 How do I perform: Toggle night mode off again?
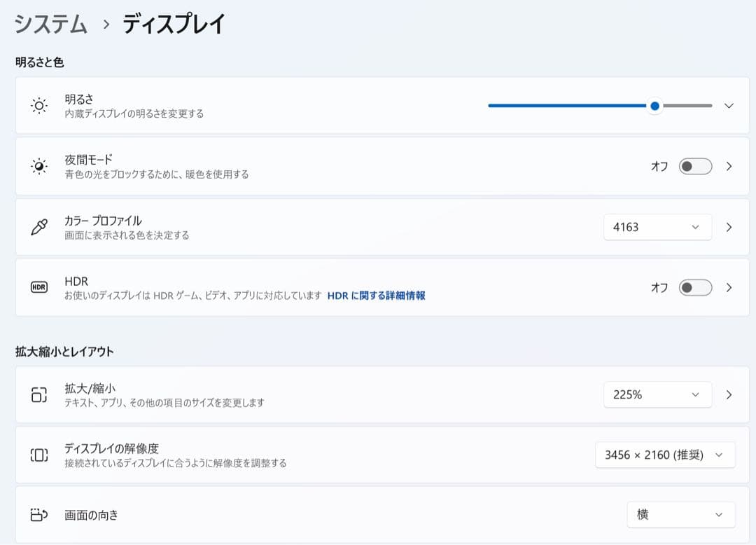click(694, 166)
